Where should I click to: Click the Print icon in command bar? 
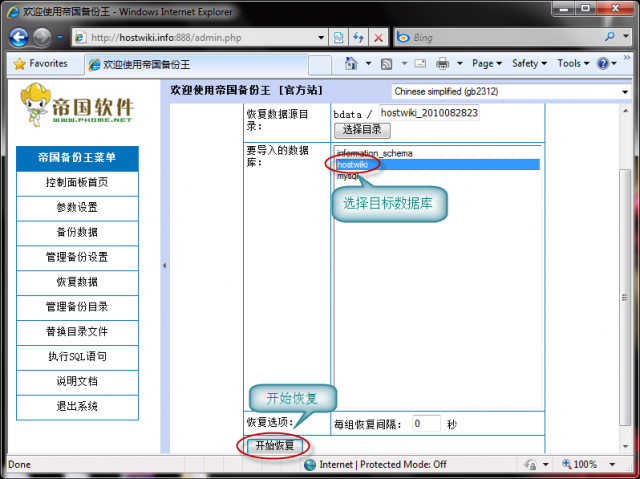pyautogui.click(x=442, y=64)
